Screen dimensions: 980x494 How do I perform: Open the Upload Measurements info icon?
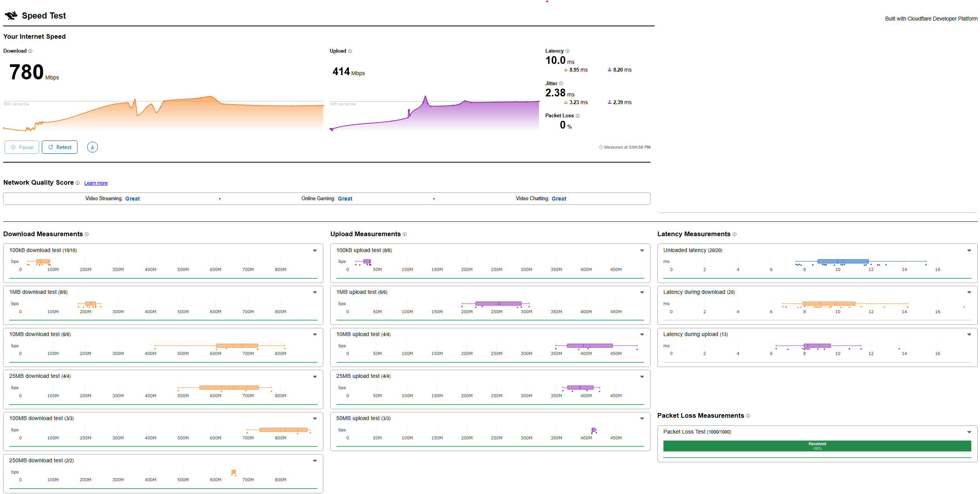coord(405,234)
